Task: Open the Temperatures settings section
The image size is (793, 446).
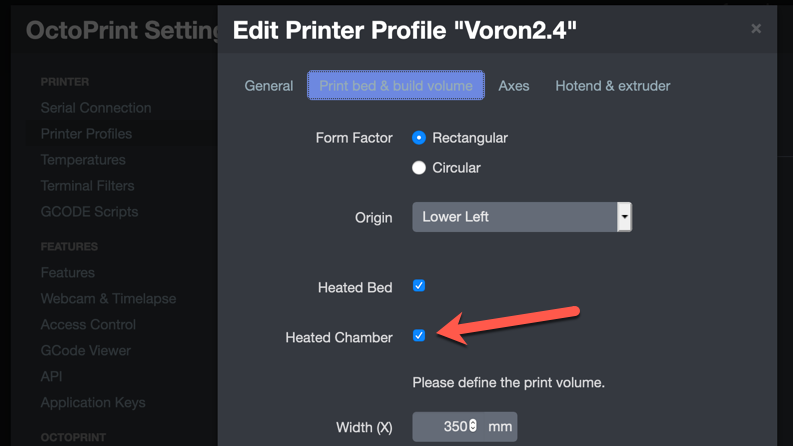Action: (83, 160)
